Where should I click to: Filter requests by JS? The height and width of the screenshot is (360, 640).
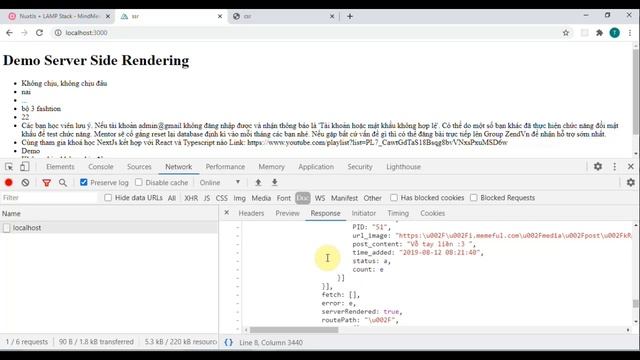[x=207, y=198]
